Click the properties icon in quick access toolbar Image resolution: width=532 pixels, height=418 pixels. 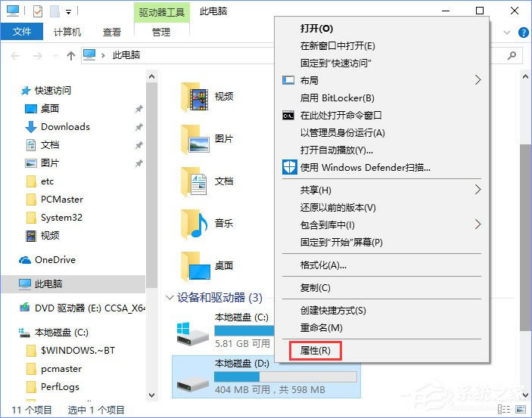click(x=38, y=11)
